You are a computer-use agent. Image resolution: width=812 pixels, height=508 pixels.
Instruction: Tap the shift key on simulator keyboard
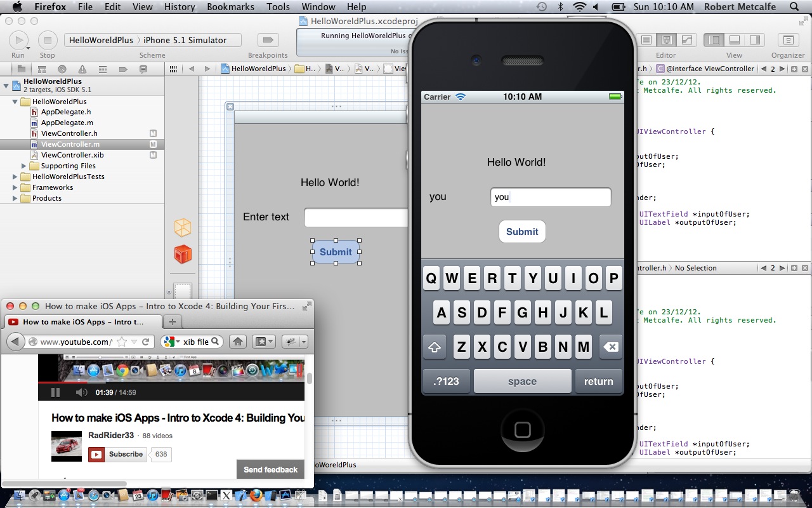tap(435, 347)
